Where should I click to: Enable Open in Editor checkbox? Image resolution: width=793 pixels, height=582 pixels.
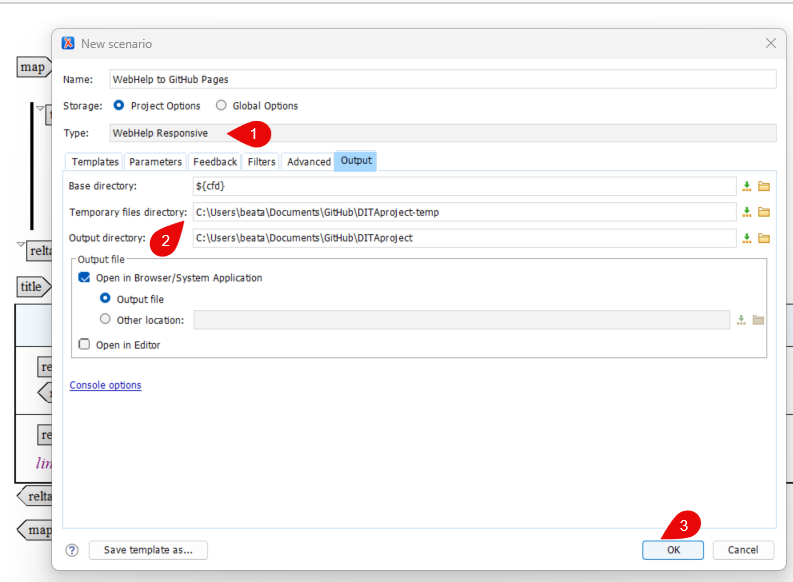coord(84,344)
